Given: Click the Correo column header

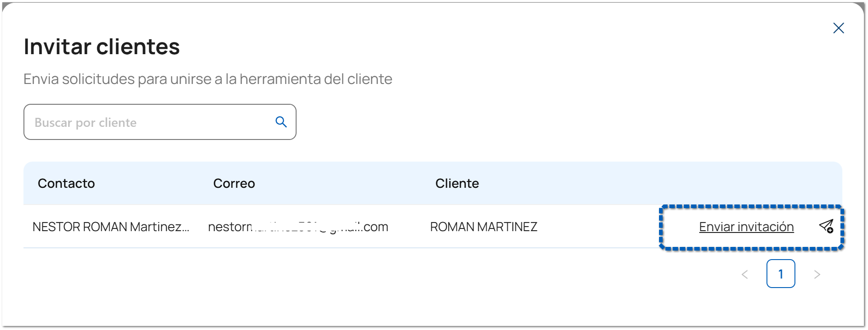Looking at the screenshot, I should (234, 183).
